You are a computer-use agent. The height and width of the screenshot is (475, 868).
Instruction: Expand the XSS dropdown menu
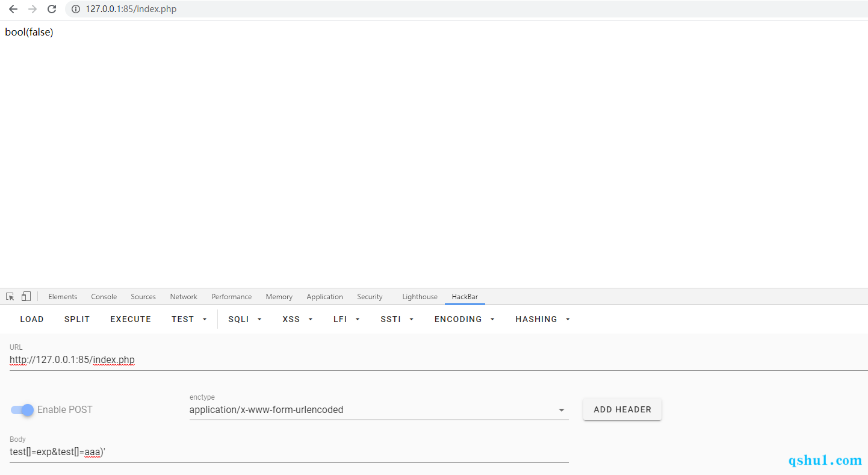tap(297, 319)
